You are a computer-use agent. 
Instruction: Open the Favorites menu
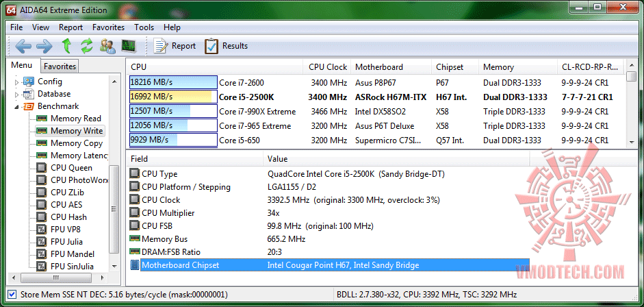[108, 27]
